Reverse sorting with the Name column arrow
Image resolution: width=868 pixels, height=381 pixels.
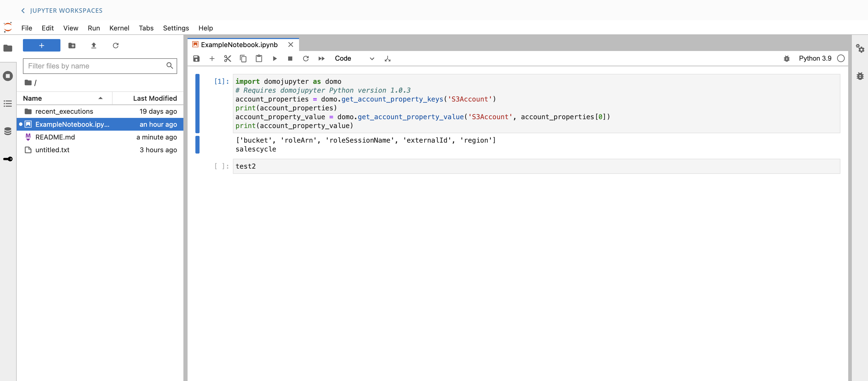[100, 98]
